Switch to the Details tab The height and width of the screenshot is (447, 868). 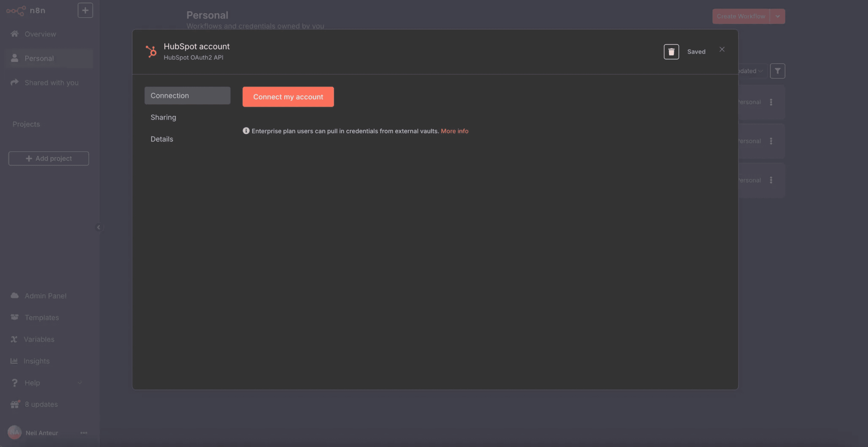point(187,139)
